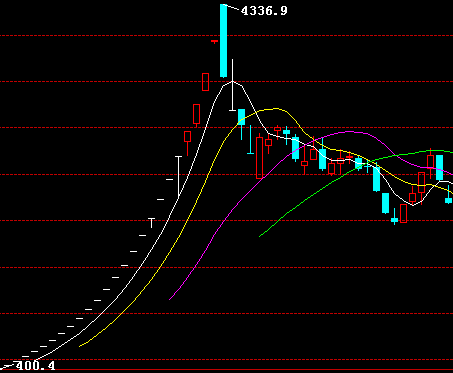The height and width of the screenshot is (373, 453).
Task: Select the hollow red candle just below peak
Action: click(x=206, y=82)
